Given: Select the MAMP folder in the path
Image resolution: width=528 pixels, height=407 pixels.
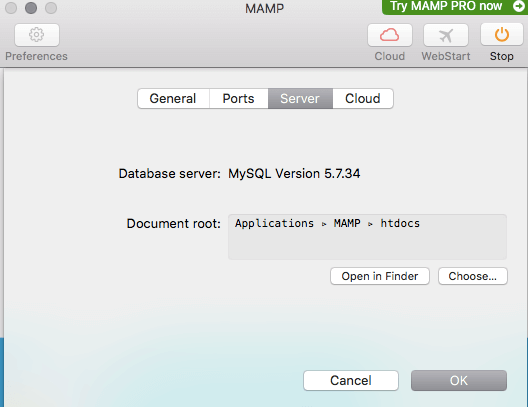Looking at the screenshot, I should pyautogui.click(x=347, y=224).
